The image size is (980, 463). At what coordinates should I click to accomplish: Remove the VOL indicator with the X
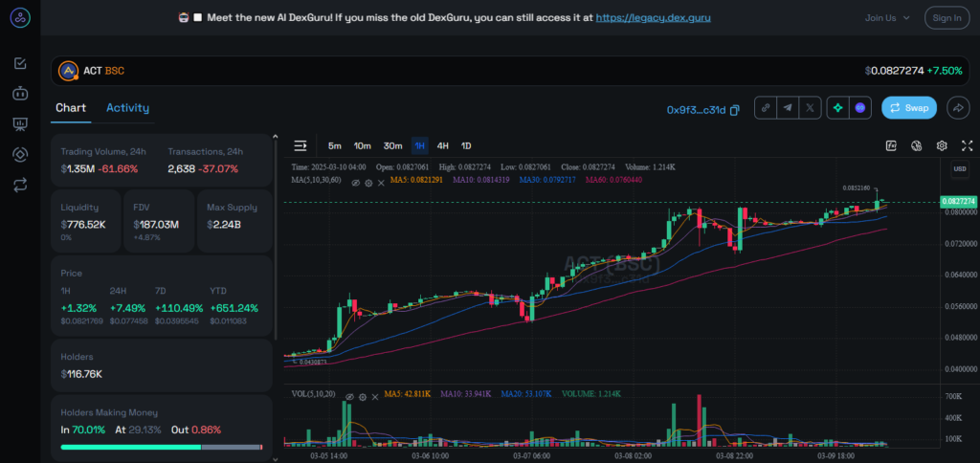375,397
